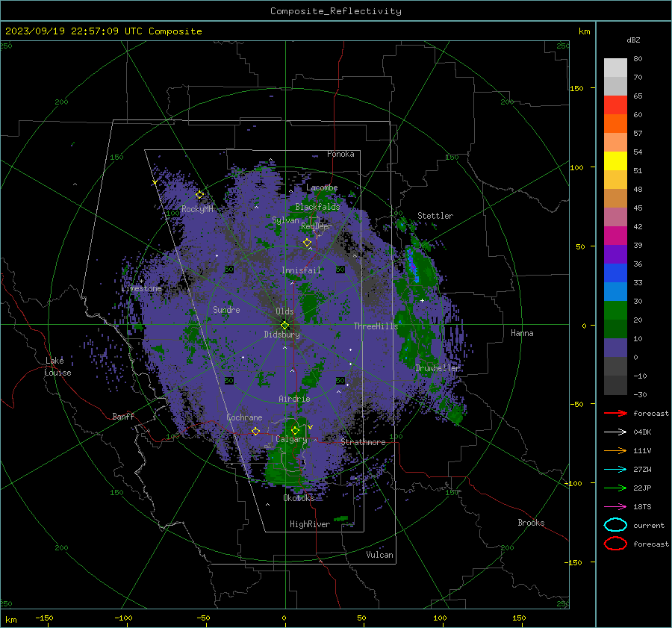Screen dimensions: 672x628
Task: Click the magenta 18TS arrow in legend
Action: coord(615,507)
